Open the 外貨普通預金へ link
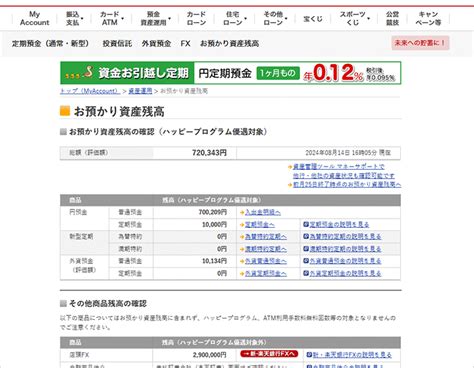 pyautogui.click(x=266, y=261)
